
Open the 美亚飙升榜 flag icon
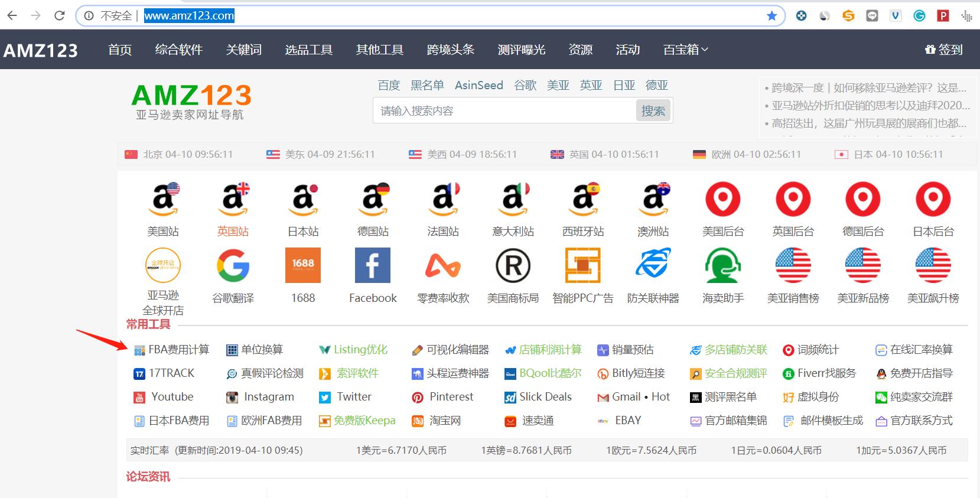(933, 265)
